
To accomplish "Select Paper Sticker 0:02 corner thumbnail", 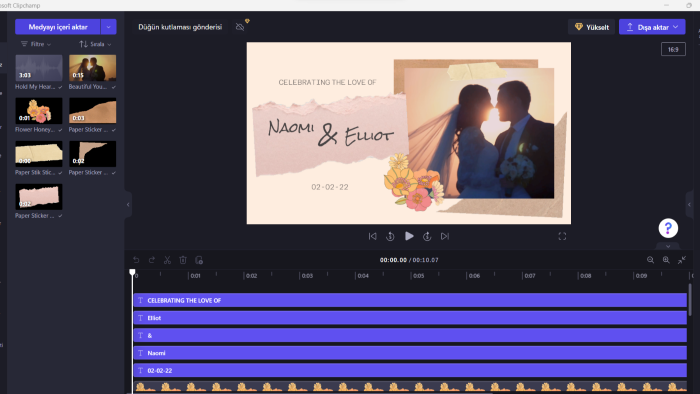I will 92,153.
